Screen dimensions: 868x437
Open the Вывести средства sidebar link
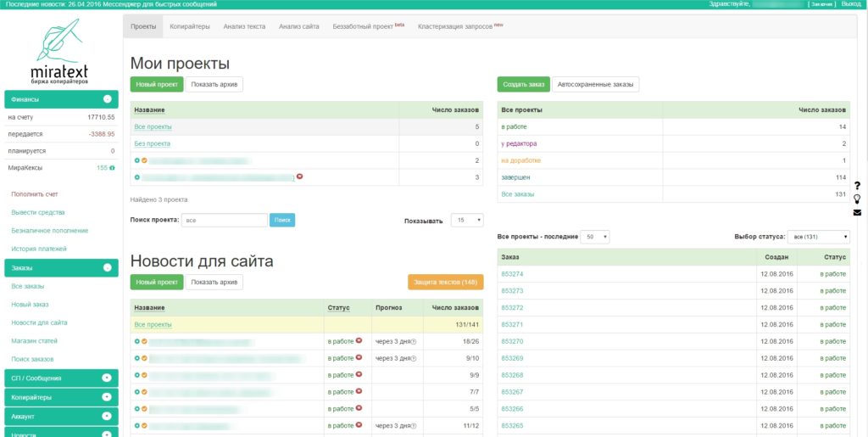coord(37,213)
